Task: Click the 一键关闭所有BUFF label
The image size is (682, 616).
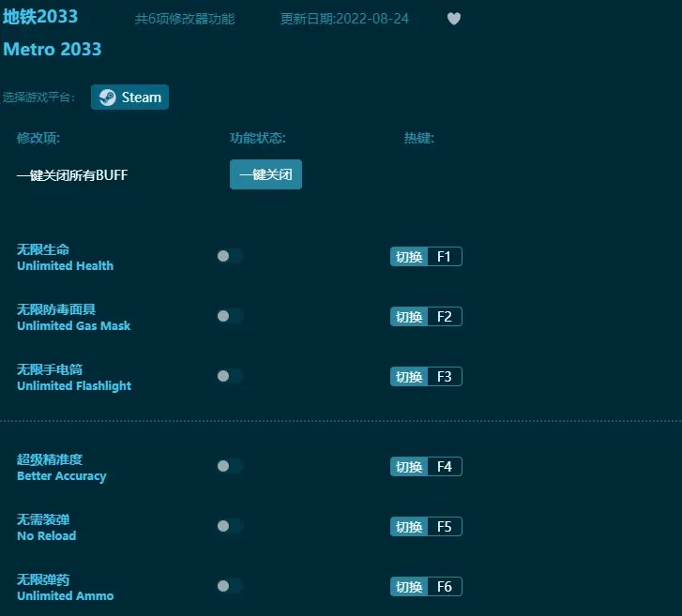Action: click(x=72, y=175)
